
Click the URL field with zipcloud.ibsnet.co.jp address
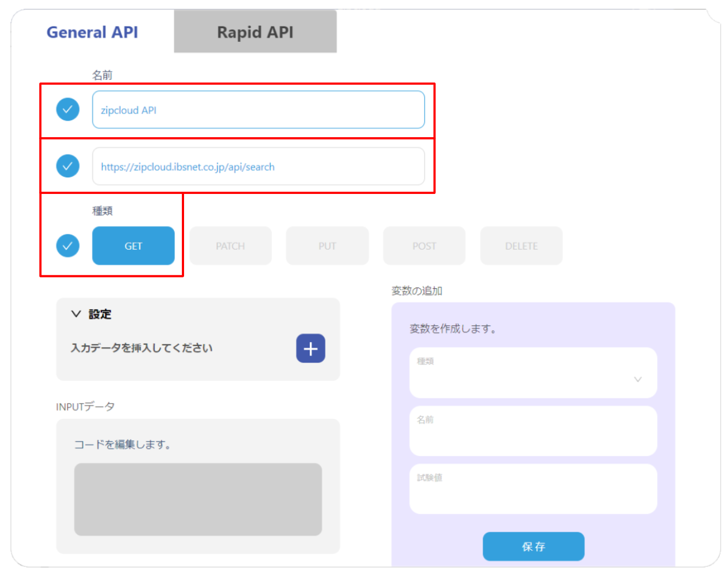[258, 166]
